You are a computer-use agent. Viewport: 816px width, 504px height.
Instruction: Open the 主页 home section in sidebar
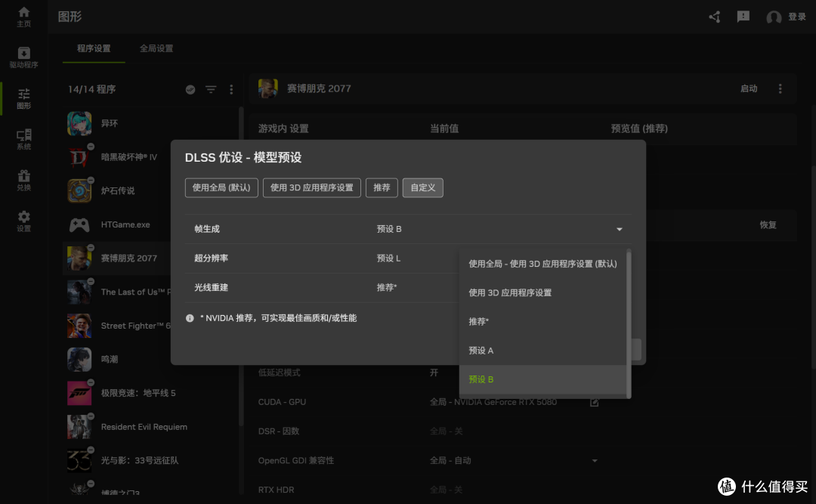[x=23, y=16]
